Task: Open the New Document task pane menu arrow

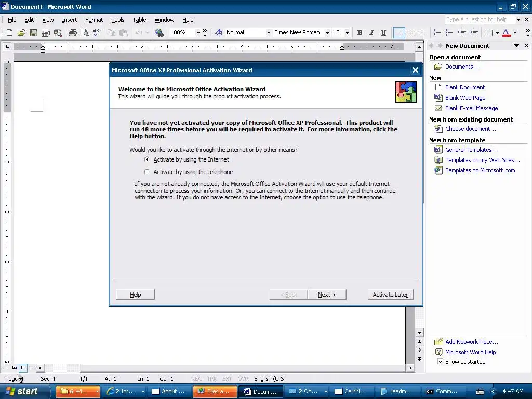Action: (x=516, y=46)
